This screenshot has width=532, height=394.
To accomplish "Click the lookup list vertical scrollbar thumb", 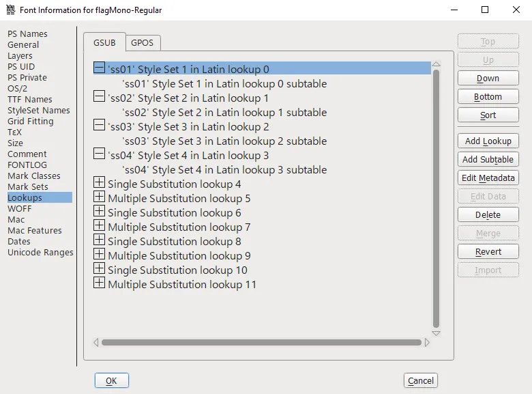I will point(437,199).
